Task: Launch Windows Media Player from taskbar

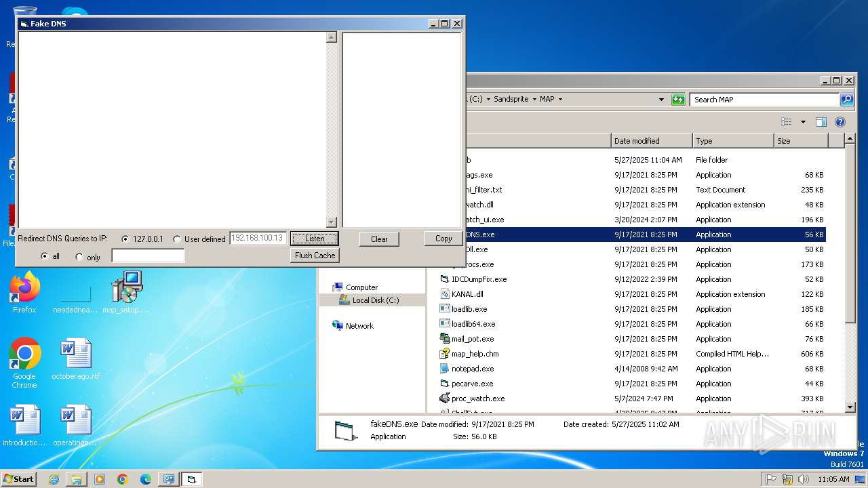Action: [100, 479]
